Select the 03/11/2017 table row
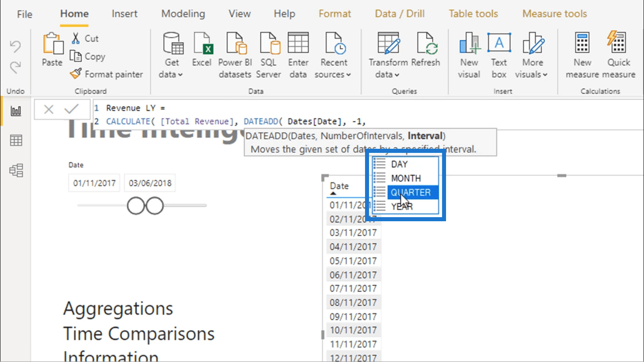Image resolution: width=644 pixels, height=362 pixels. click(353, 233)
